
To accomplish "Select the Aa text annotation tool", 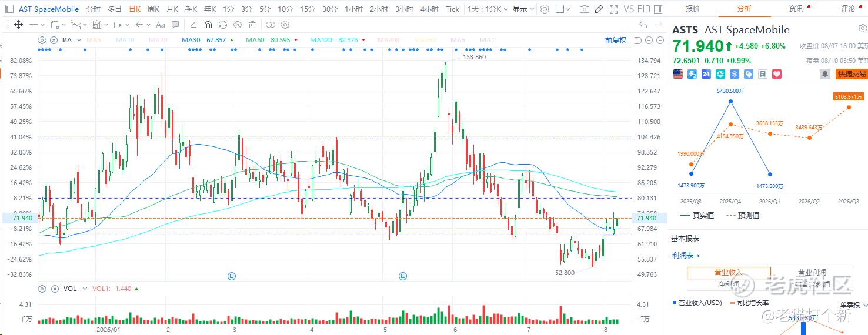I will point(160,25).
